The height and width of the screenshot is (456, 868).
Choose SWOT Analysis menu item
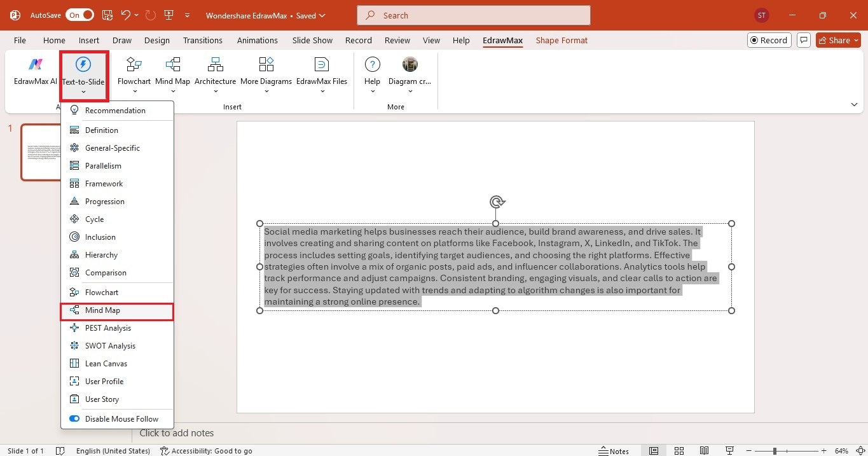(117, 346)
